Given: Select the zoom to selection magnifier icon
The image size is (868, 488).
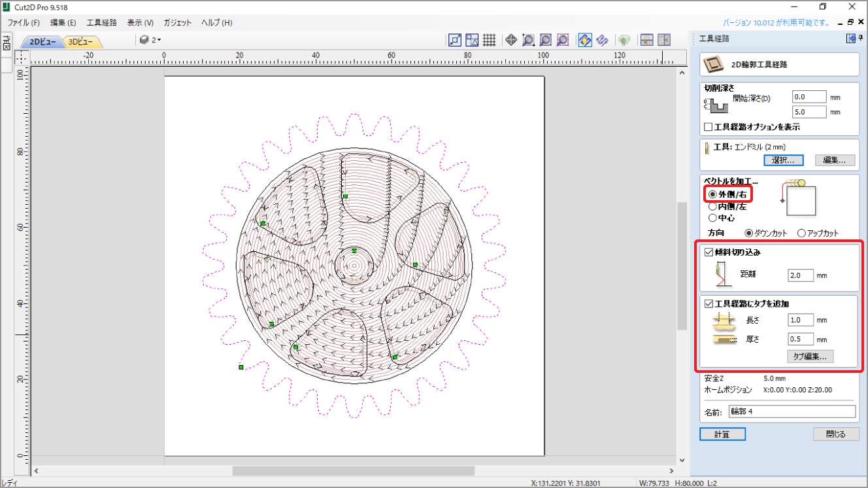Looking at the screenshot, I should point(563,40).
